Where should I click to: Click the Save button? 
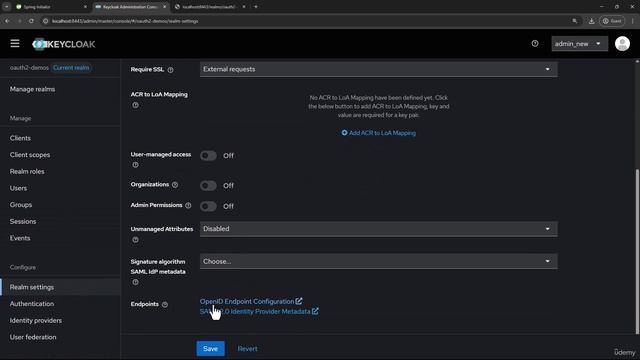point(210,349)
